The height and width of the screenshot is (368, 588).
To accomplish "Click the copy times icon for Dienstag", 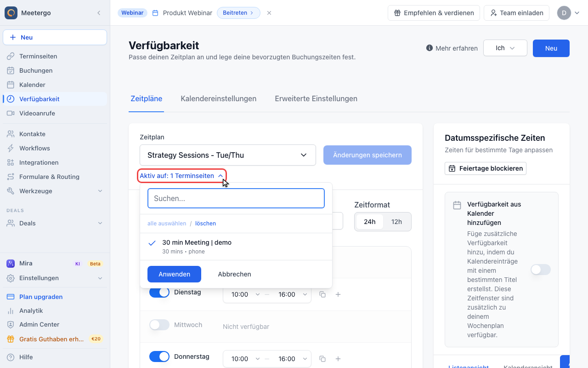I will [322, 294].
